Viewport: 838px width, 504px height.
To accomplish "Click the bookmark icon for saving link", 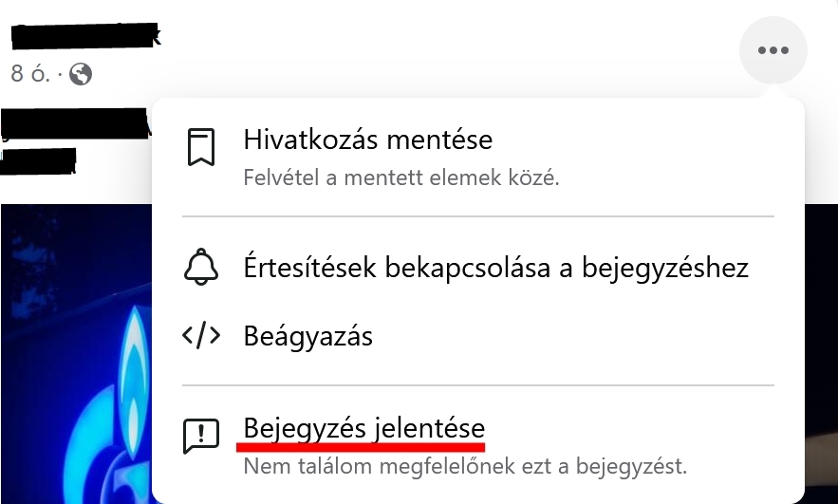I will pyautogui.click(x=201, y=147).
